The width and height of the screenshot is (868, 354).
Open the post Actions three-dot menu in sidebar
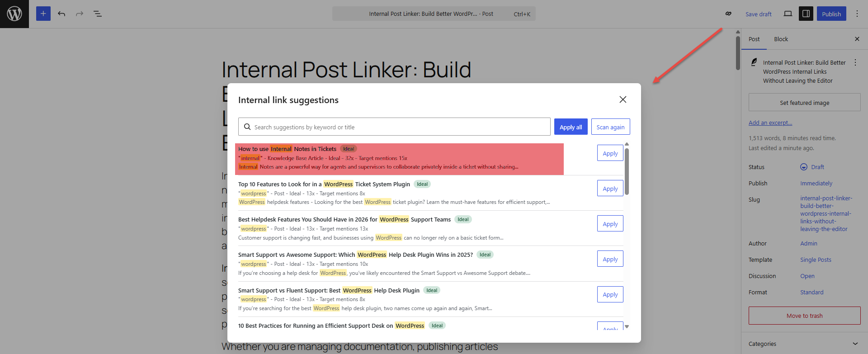(855, 63)
